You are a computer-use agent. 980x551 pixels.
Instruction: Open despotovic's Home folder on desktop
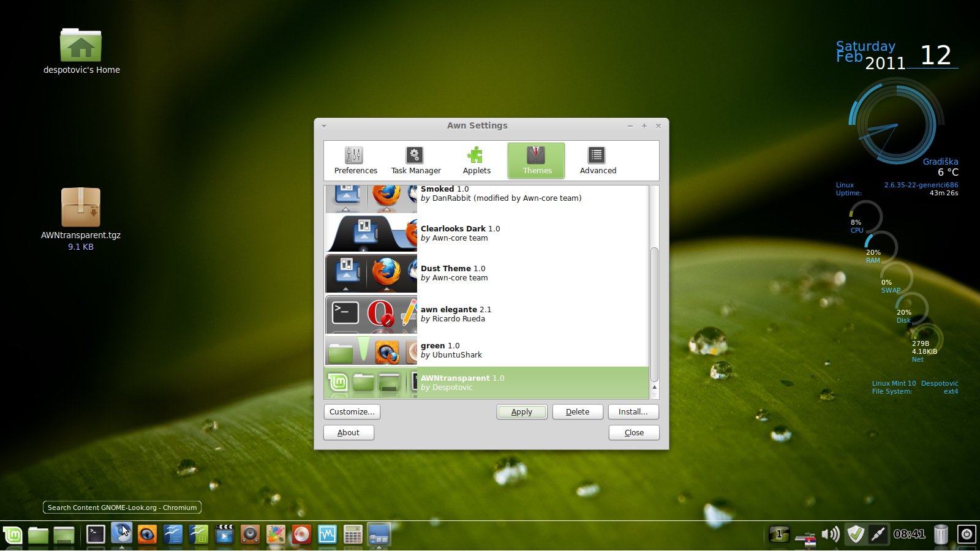[81, 51]
